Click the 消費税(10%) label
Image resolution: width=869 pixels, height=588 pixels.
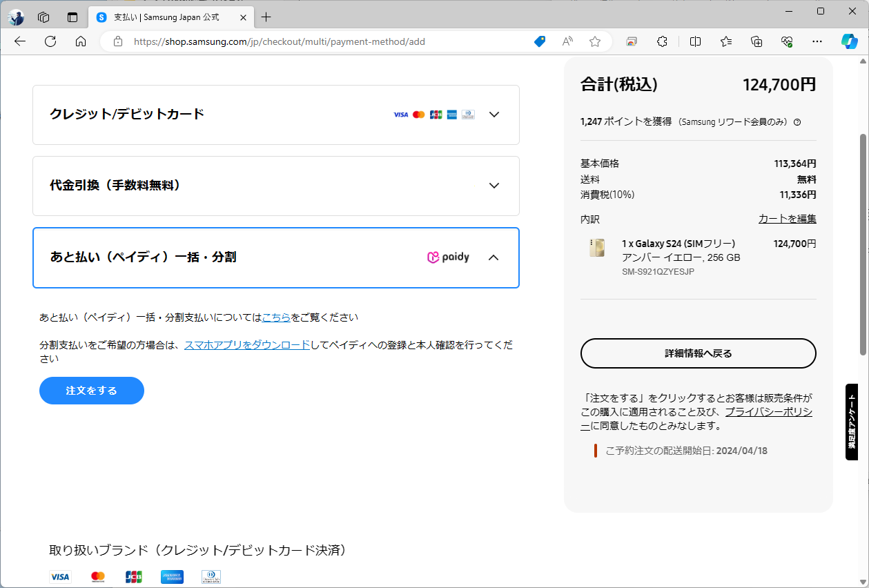[x=607, y=195]
